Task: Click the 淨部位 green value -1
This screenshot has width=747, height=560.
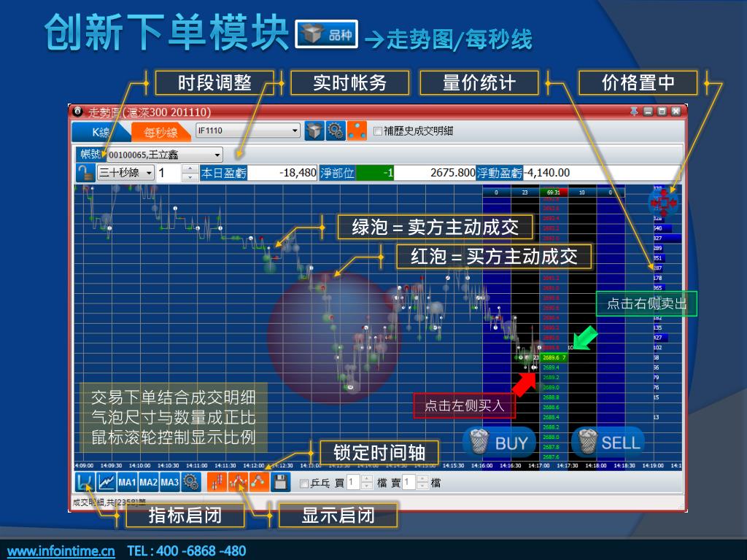Action: point(375,173)
